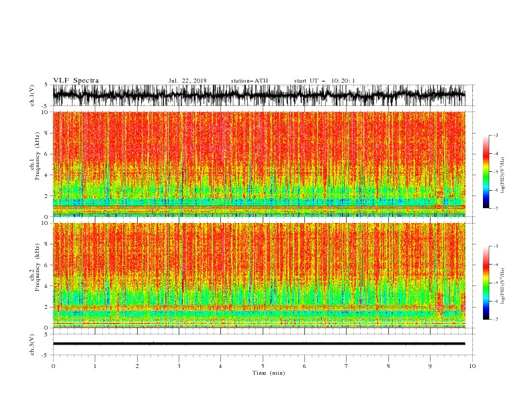Click the "8" kHz tick on ch.2 spectrogram
Image resolution: width=532 pixels, height=411 pixels.
(x=46, y=244)
